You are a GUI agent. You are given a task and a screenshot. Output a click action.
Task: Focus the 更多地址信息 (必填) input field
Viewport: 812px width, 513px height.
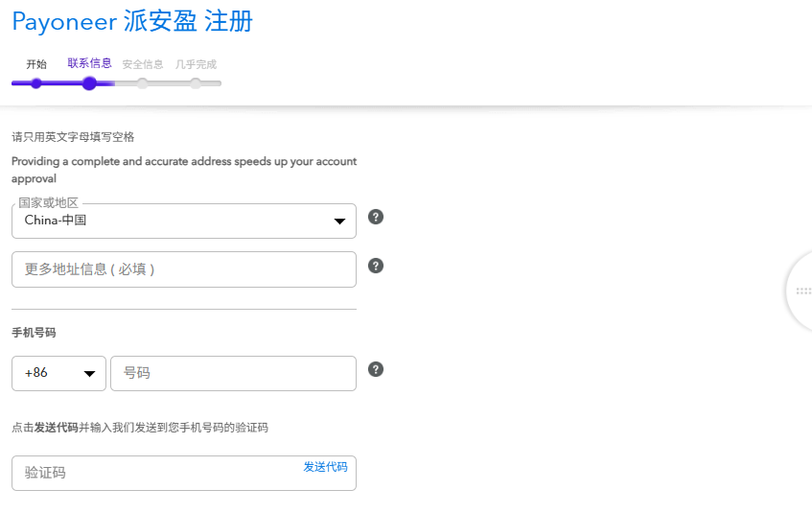[x=183, y=269]
